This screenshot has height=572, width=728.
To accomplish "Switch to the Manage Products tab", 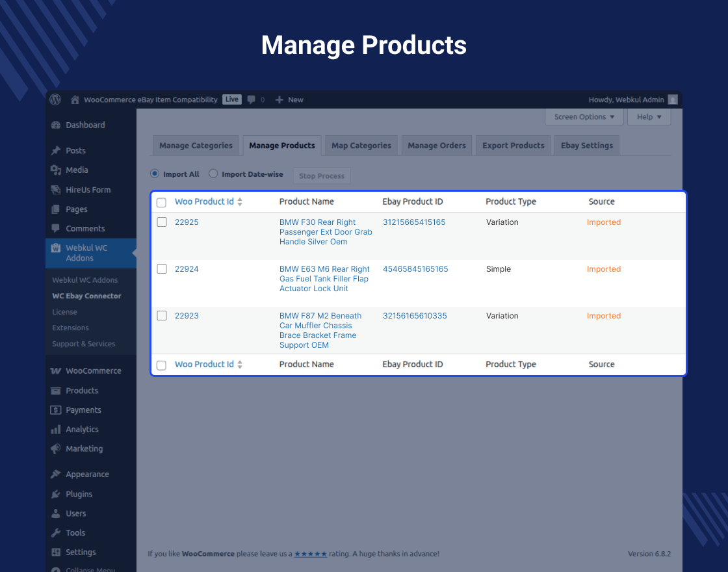I will tap(282, 146).
